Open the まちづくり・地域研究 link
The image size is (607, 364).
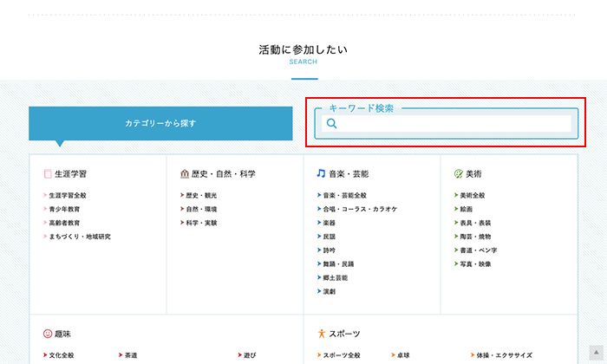pos(80,237)
